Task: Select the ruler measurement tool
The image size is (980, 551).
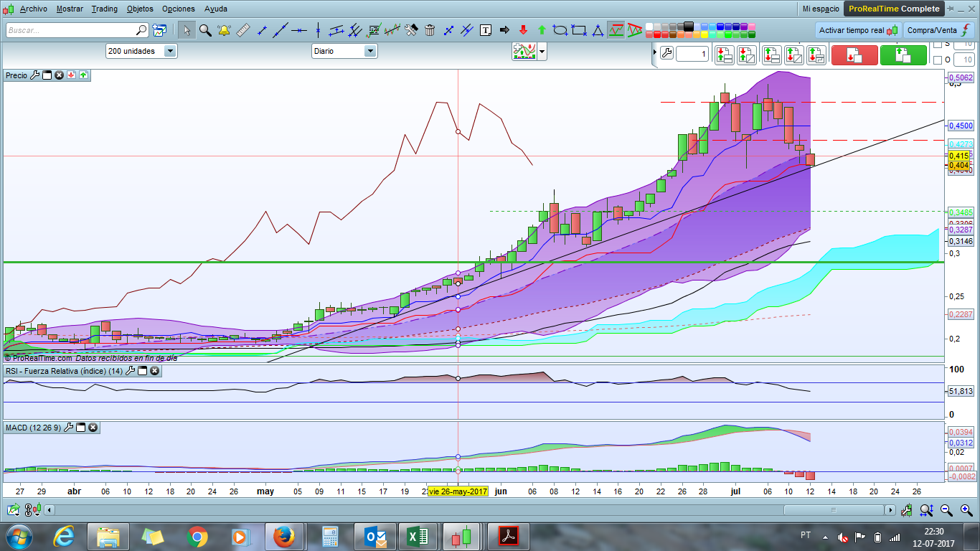Action: pos(242,30)
